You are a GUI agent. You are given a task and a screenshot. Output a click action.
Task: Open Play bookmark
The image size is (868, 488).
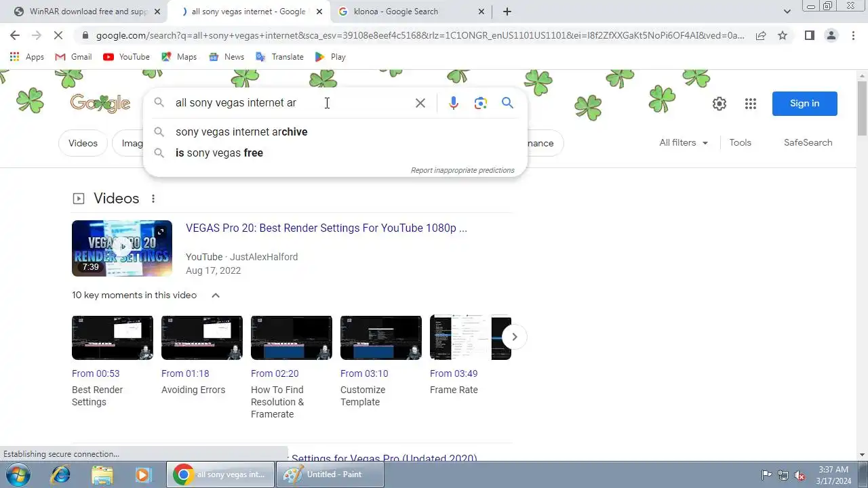click(330, 57)
